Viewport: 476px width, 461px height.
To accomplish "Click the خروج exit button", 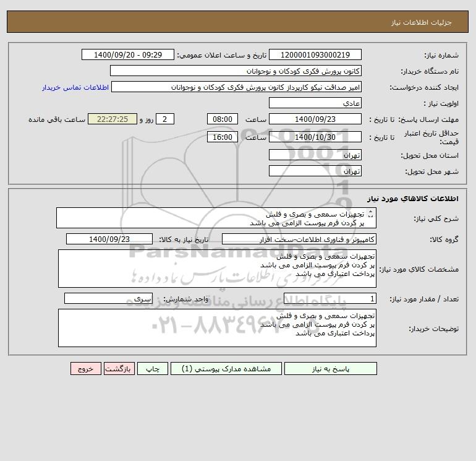I will (85, 369).
